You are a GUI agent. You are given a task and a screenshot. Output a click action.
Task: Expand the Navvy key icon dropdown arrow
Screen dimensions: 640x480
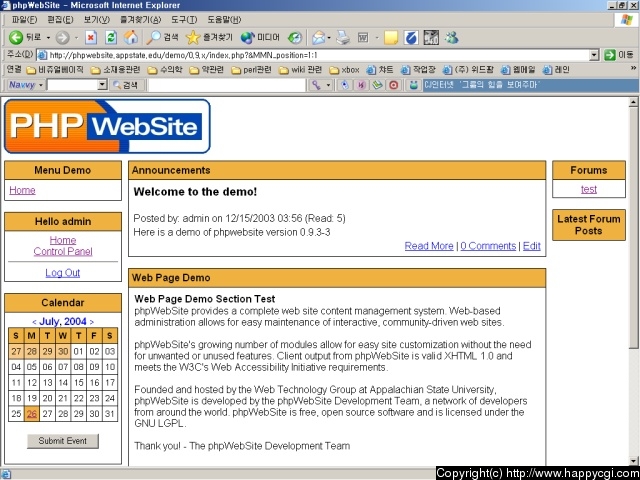tap(328, 85)
